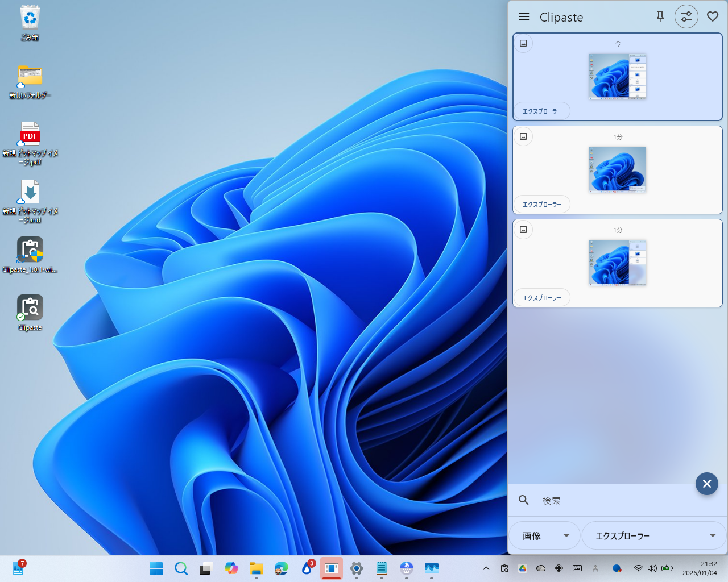Launch Copilot from the taskbar
Screen dimensions: 728x582
click(231, 568)
